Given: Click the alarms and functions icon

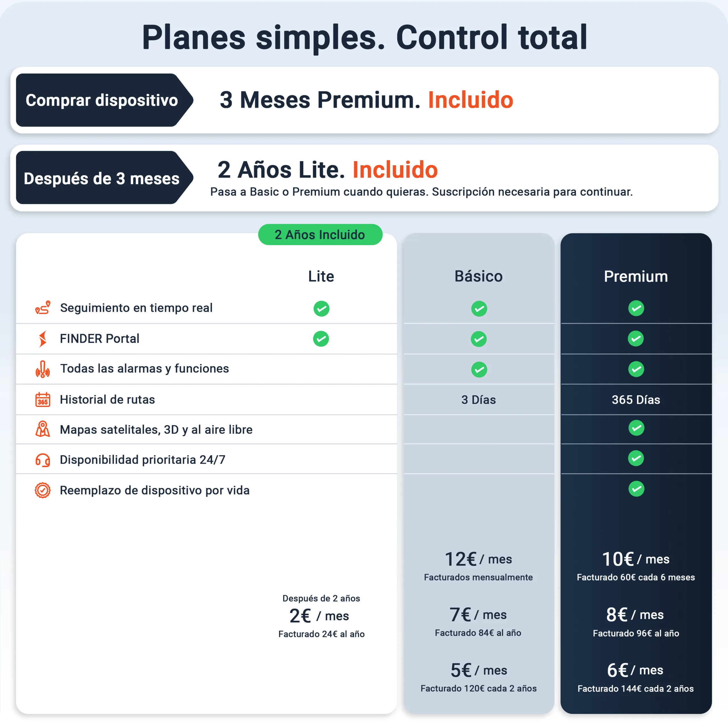Looking at the screenshot, I should point(43,369).
